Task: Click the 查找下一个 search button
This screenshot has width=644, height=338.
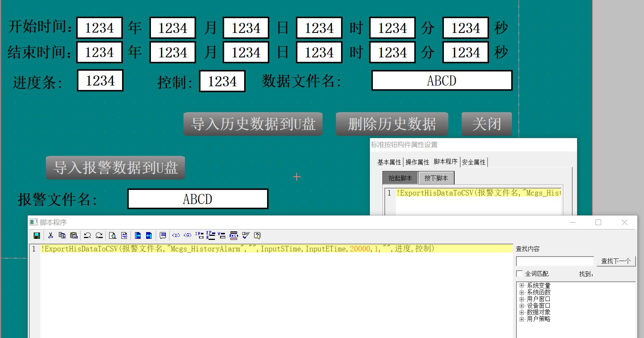Action: [616, 261]
